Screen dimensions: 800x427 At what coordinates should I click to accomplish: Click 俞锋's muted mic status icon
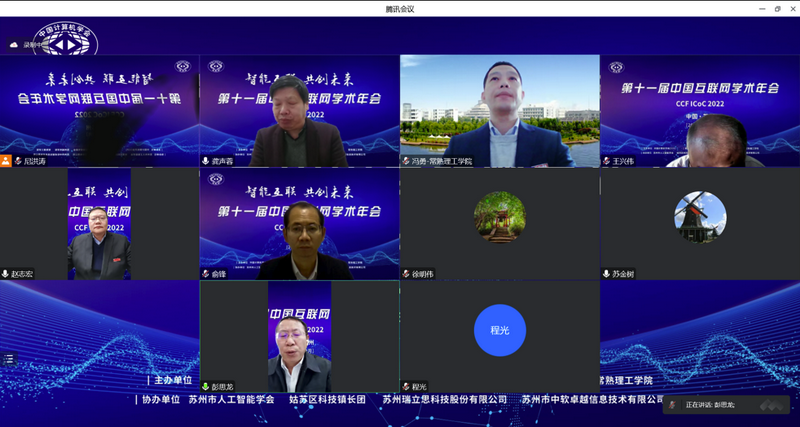pos(206,274)
